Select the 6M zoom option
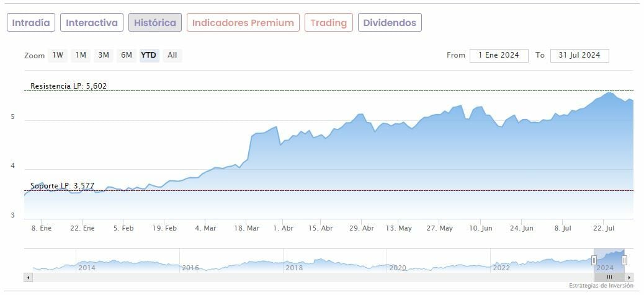This screenshot has height=295, width=644. click(x=127, y=55)
